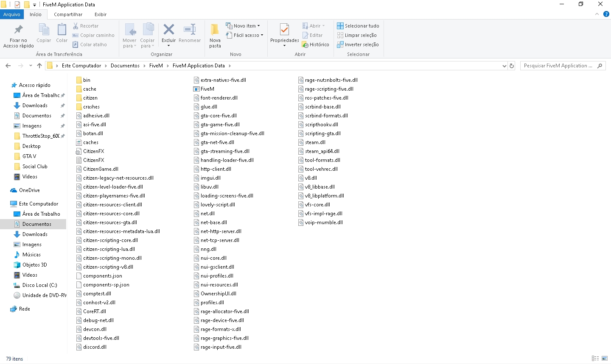Click Colar atalho in ribbon
This screenshot has height=364, width=611.
click(90, 44)
